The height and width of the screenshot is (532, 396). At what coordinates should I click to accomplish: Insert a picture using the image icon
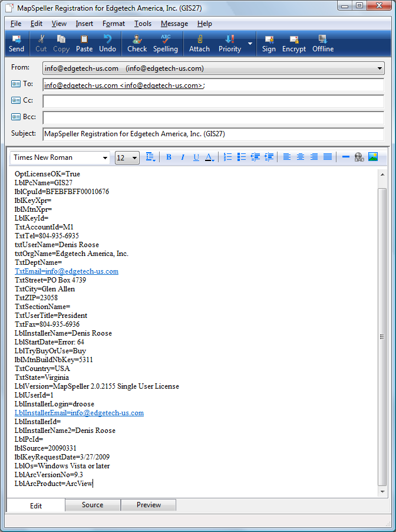373,157
